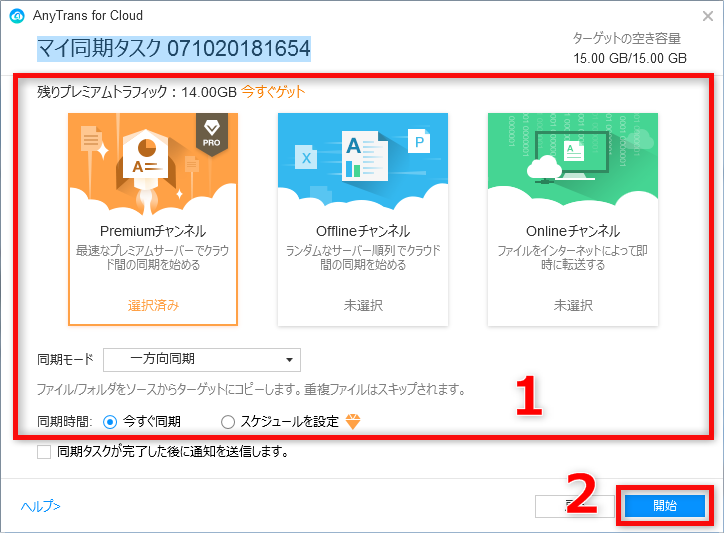Viewport: 724px width, 533px height.
Task: Click the orange diamond icon beside schedule option
Action: point(353,421)
